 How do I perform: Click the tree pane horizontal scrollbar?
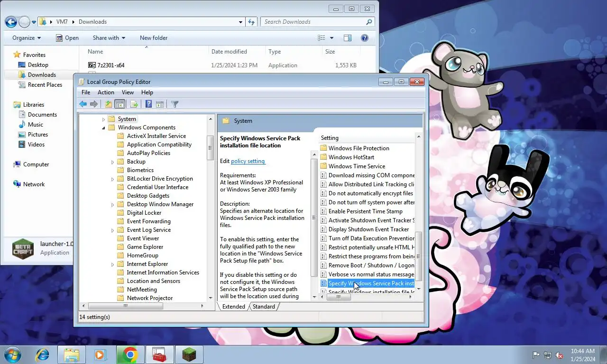pos(125,306)
